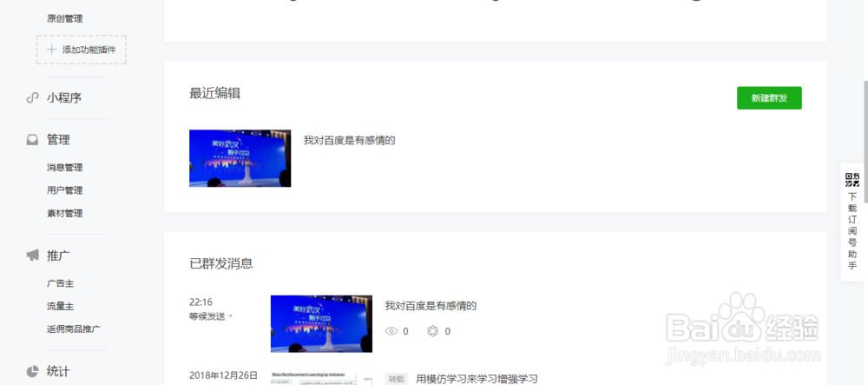868x385 pixels.
Task: Open sent message title 我对百度是有感情的
Action: [431, 306]
